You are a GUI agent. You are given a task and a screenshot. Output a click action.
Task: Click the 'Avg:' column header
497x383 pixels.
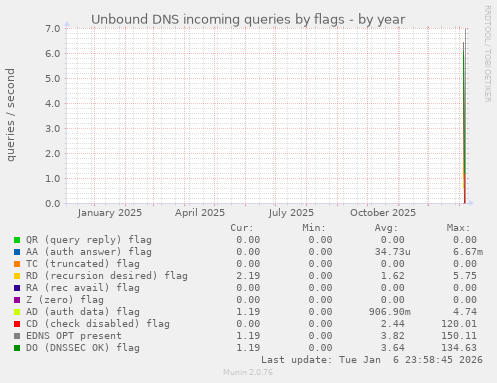(x=386, y=228)
